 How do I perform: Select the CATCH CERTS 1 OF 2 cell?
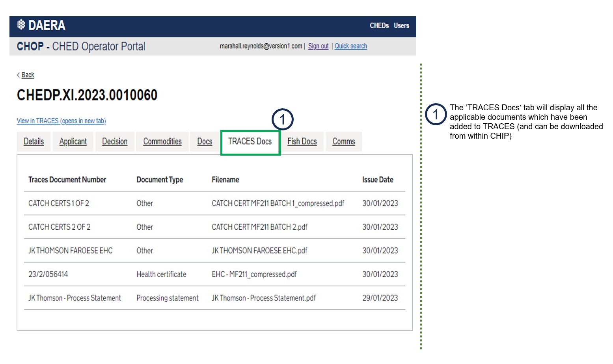coord(59,203)
